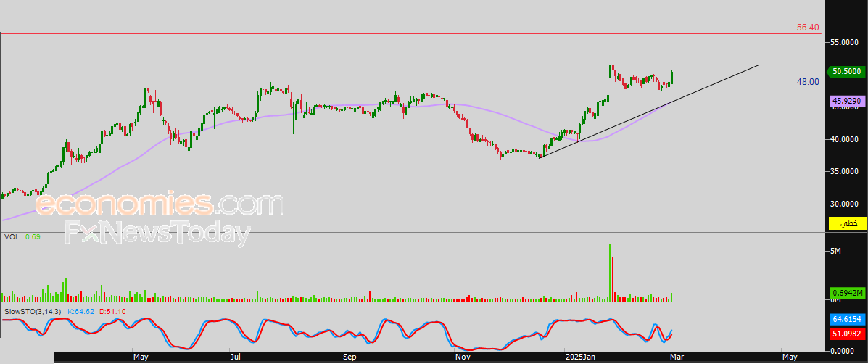Click the VOL indicator label

[12, 237]
